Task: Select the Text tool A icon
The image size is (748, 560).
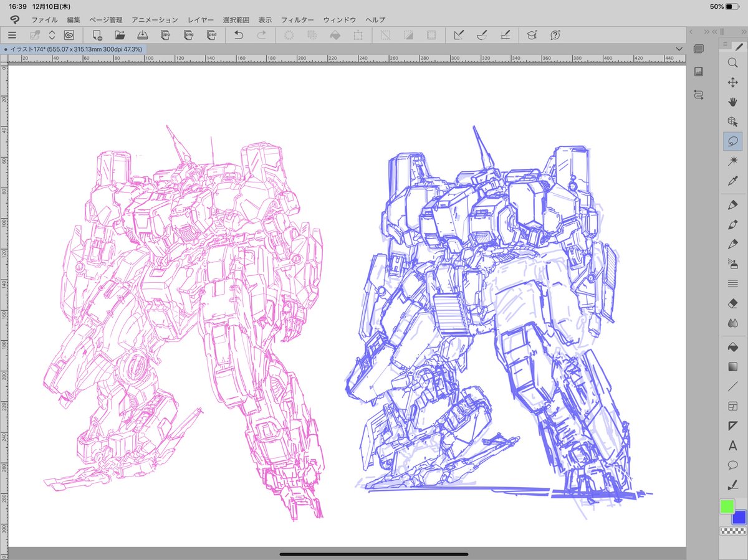Action: [x=732, y=446]
